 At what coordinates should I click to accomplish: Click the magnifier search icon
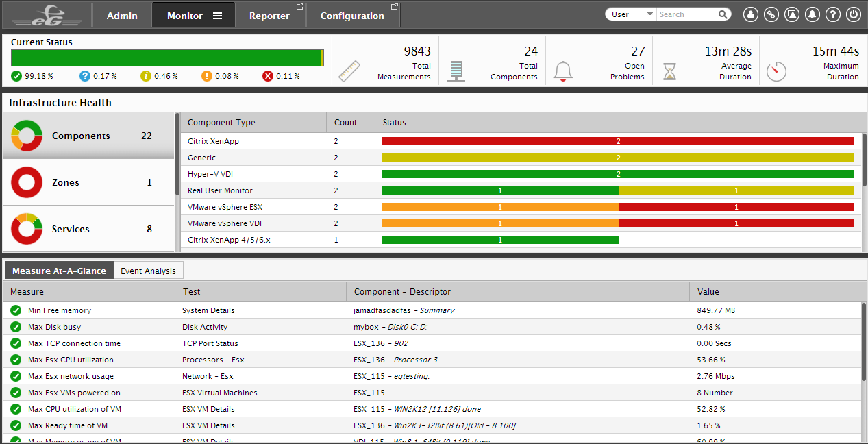click(723, 14)
